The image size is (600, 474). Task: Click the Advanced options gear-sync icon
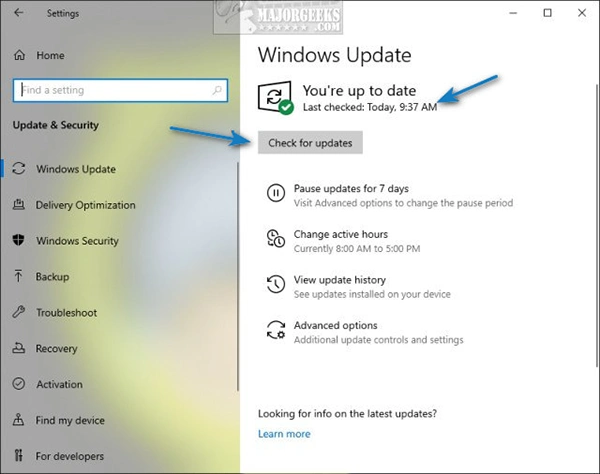point(276,330)
